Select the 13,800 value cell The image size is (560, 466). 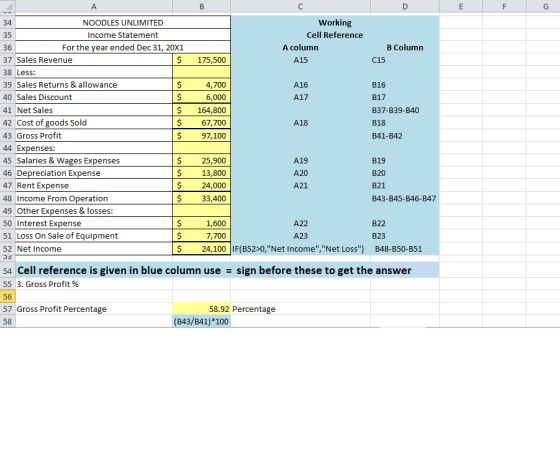pyautogui.click(x=201, y=173)
